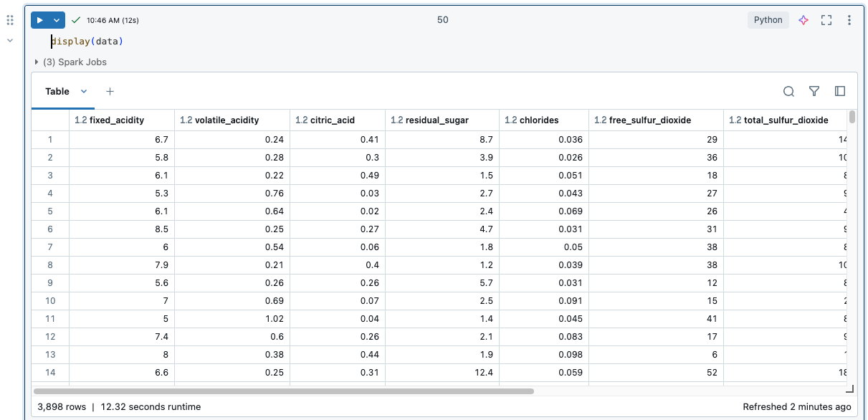Open search within the table results
The image size is (868, 420).
point(788,91)
